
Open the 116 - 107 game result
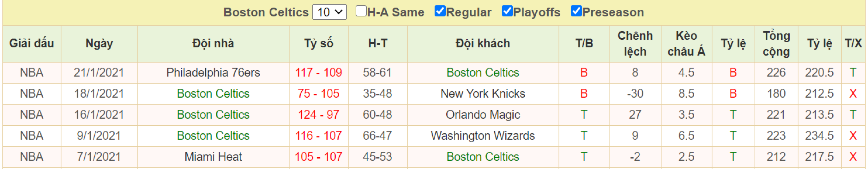pyautogui.click(x=318, y=136)
